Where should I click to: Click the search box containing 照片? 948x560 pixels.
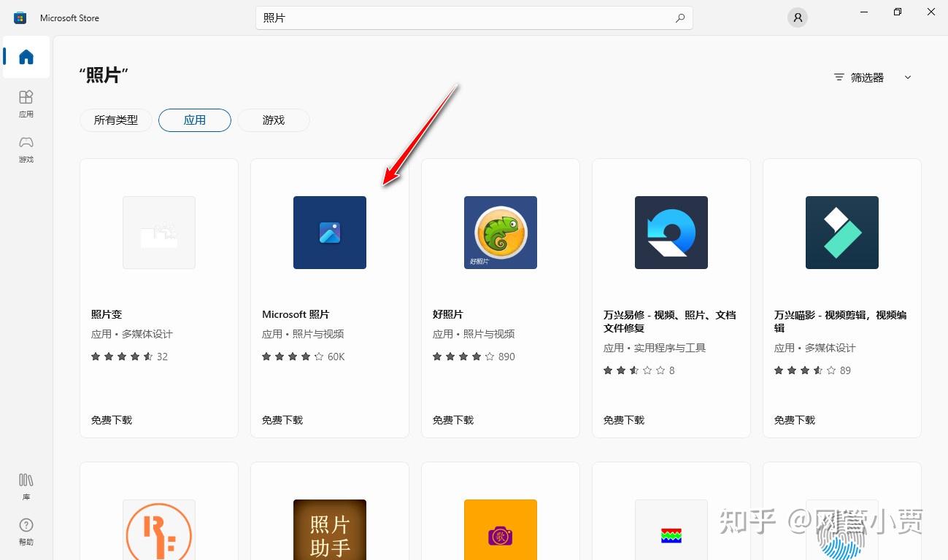pos(474,18)
